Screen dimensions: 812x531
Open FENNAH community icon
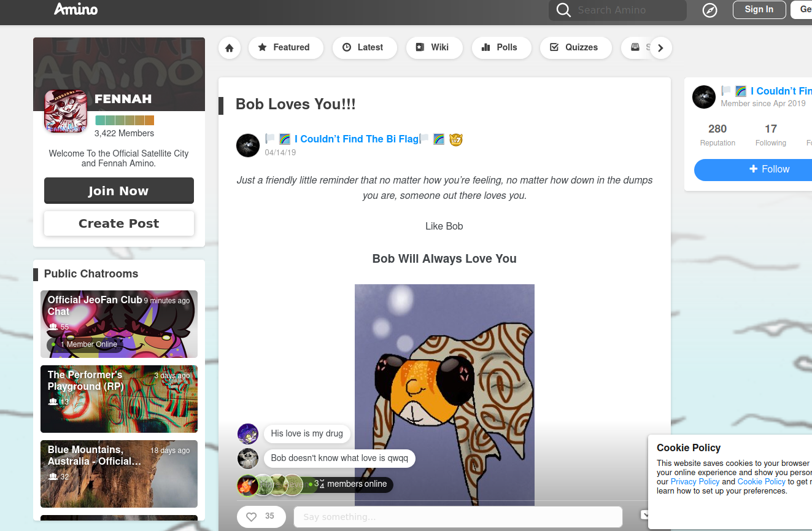66,111
